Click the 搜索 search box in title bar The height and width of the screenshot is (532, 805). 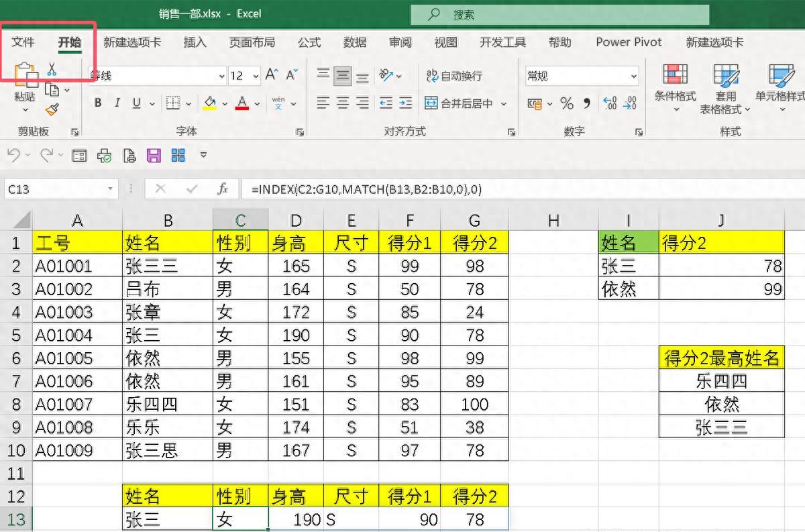tap(560, 14)
